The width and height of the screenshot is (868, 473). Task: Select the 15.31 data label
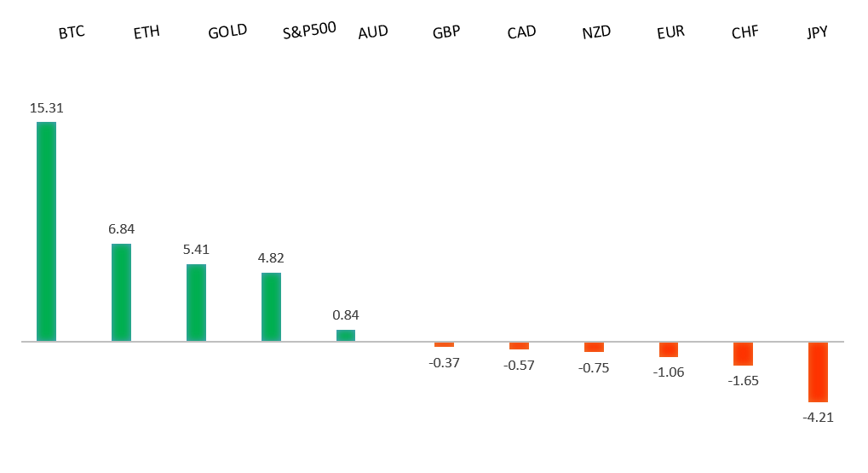(47, 108)
